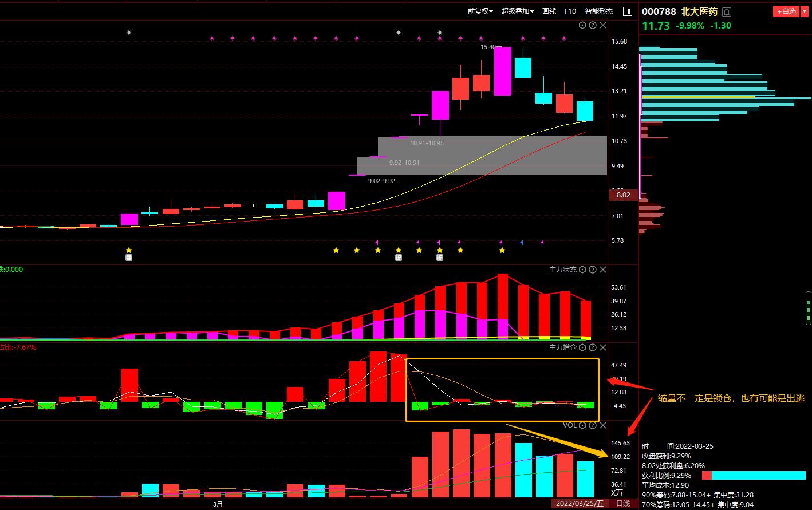
Task: Click the 3月 month label on time axis
Action: (x=218, y=504)
